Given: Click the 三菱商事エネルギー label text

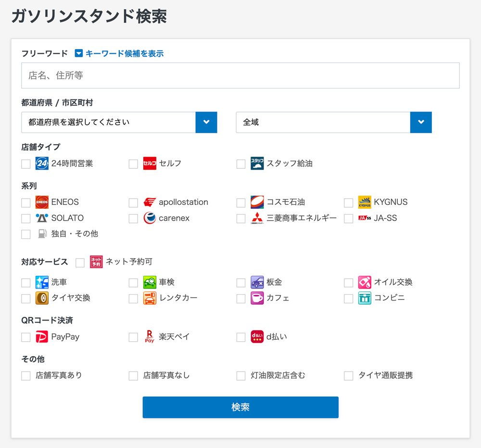Looking at the screenshot, I should click(x=302, y=218).
